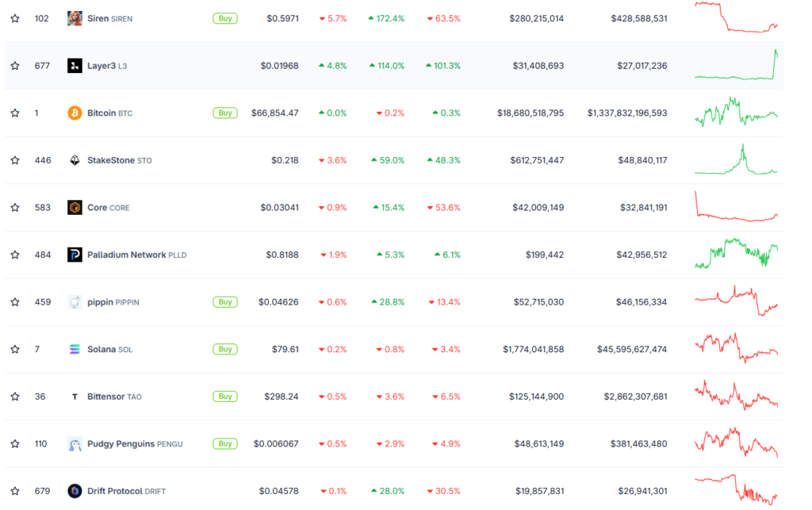Click the Palladium Network logo icon

click(75, 255)
